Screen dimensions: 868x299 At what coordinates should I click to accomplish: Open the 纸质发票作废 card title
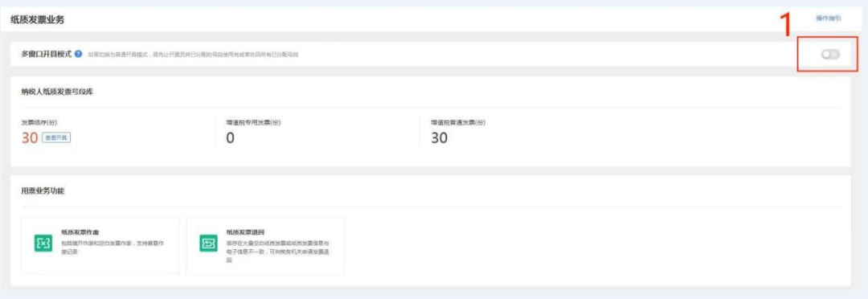(x=80, y=232)
